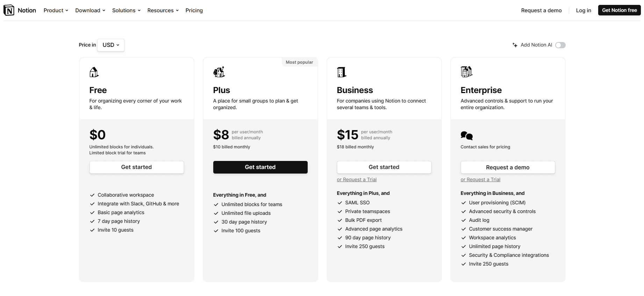Click 'Everything in Plus, and' heading

click(363, 193)
